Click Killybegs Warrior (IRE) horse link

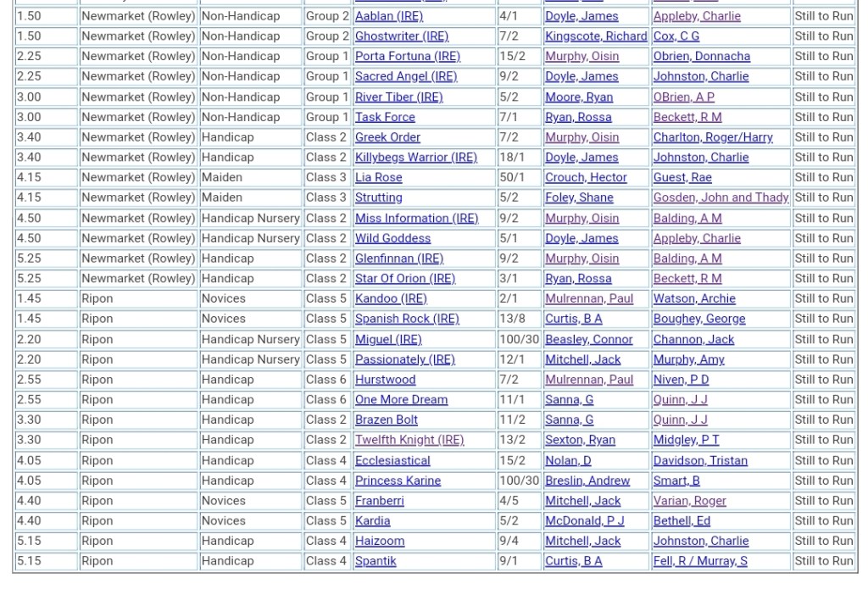coord(415,158)
